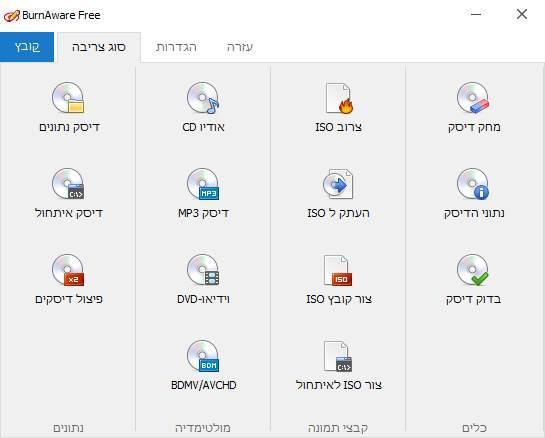Click the כלים category label at bottom
The height and width of the screenshot is (438, 545).
(x=474, y=428)
